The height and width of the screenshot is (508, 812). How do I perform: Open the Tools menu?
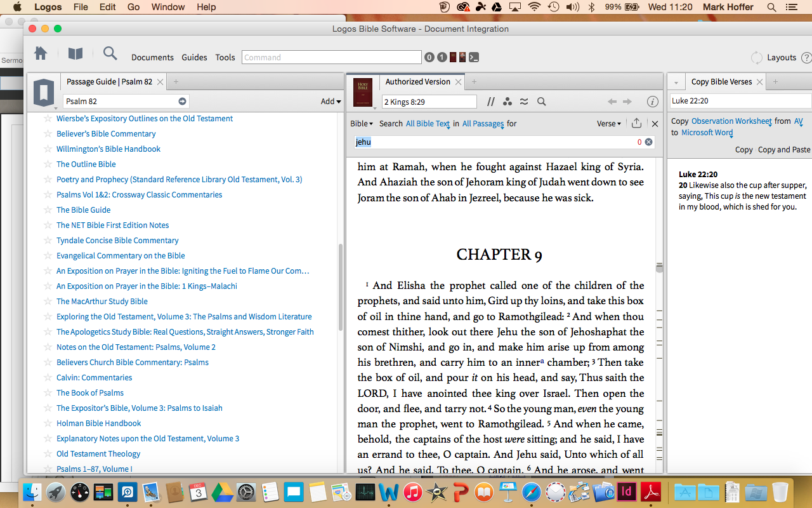225,57
